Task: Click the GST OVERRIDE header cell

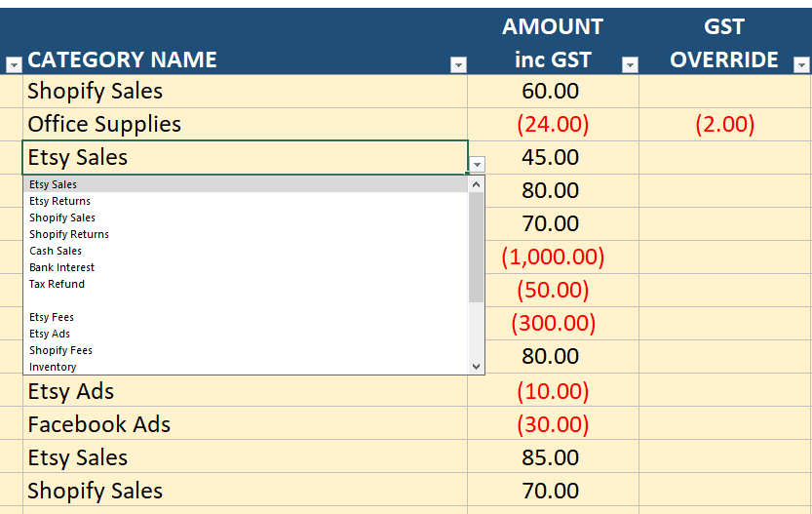Action: pos(725,41)
